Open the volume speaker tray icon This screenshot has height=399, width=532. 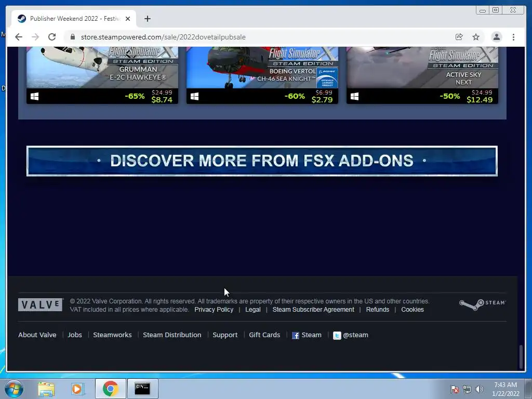[480, 389]
